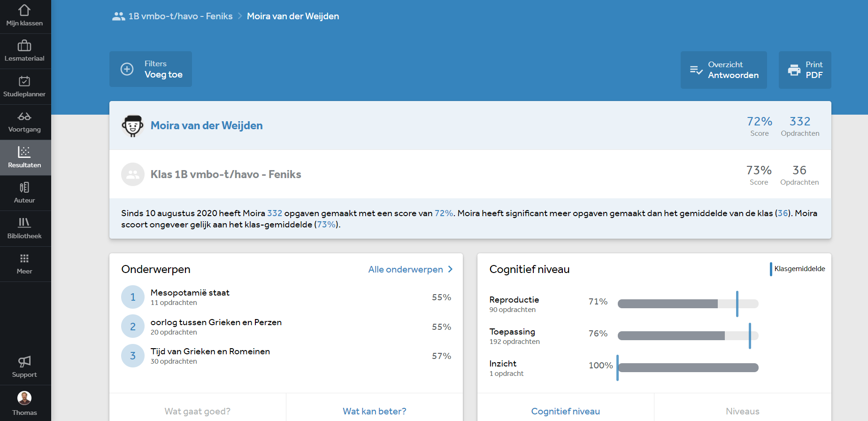Open the Auteur section
The image size is (868, 421).
pyautogui.click(x=24, y=193)
